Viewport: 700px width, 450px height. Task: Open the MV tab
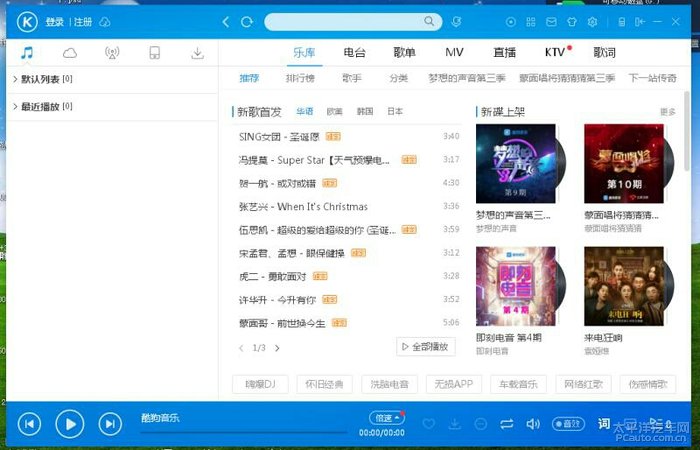pyautogui.click(x=454, y=53)
